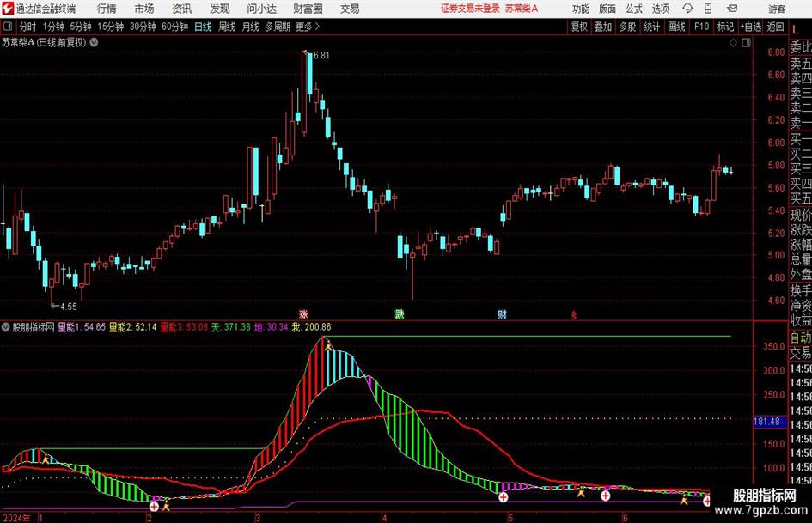Open F10 company info
This screenshot has height=523, width=812.
pos(702,27)
